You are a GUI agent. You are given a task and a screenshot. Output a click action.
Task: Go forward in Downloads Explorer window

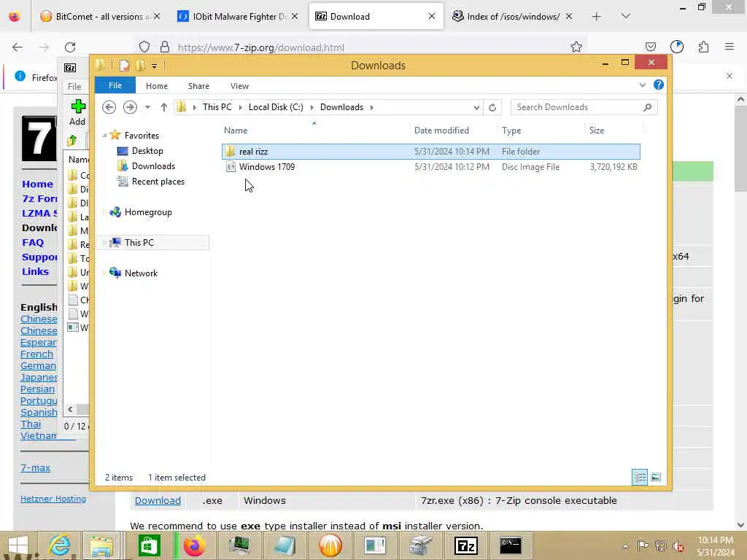pyautogui.click(x=130, y=107)
